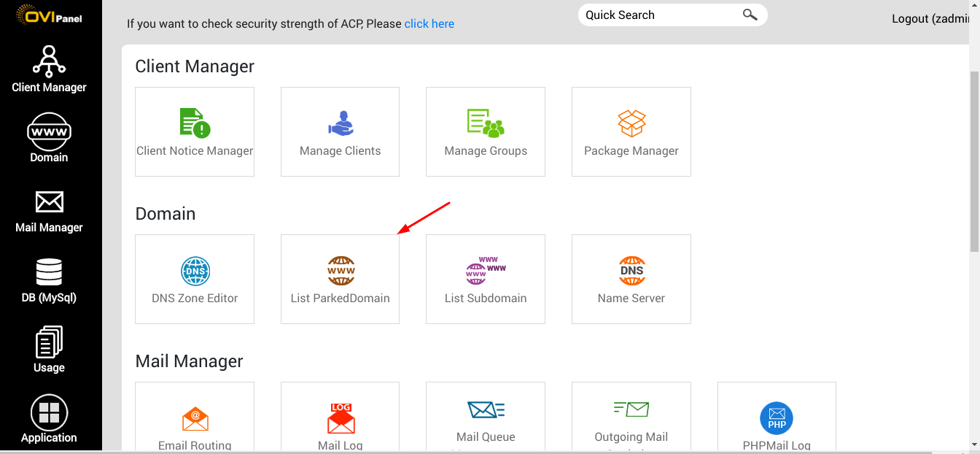Click the magnifying glass search icon

tap(750, 15)
